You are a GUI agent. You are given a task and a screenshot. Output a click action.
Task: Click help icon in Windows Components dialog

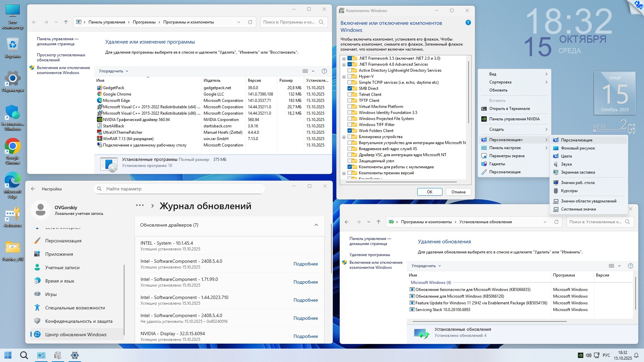point(468,23)
